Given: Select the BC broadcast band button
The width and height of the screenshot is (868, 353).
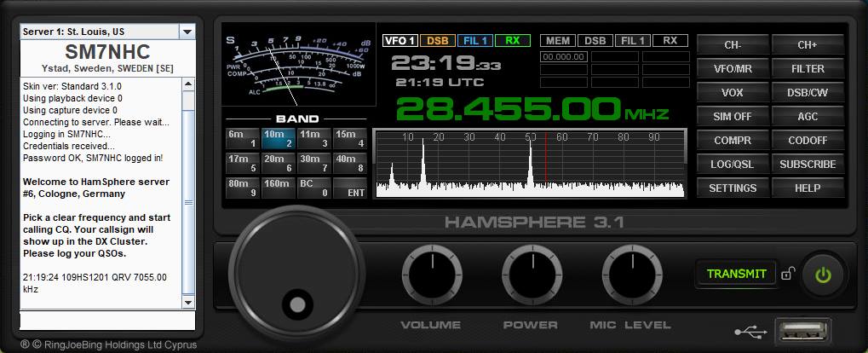Looking at the screenshot, I should (314, 188).
